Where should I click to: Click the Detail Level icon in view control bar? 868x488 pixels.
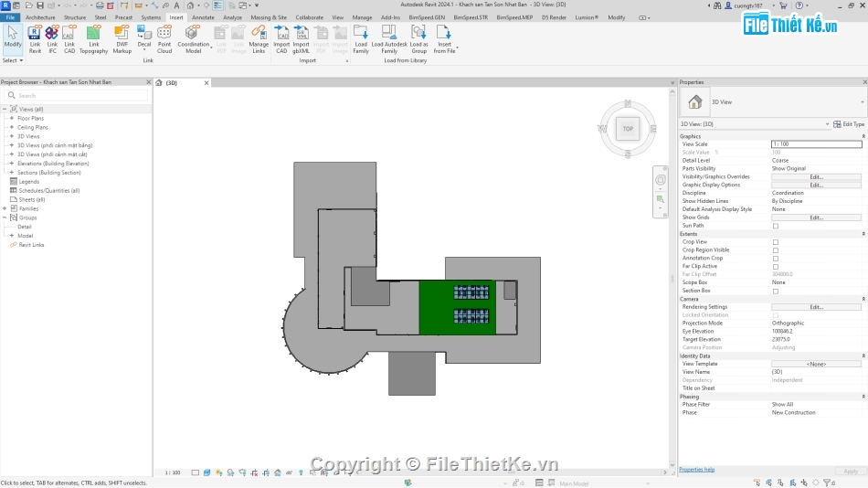[x=196, y=472]
